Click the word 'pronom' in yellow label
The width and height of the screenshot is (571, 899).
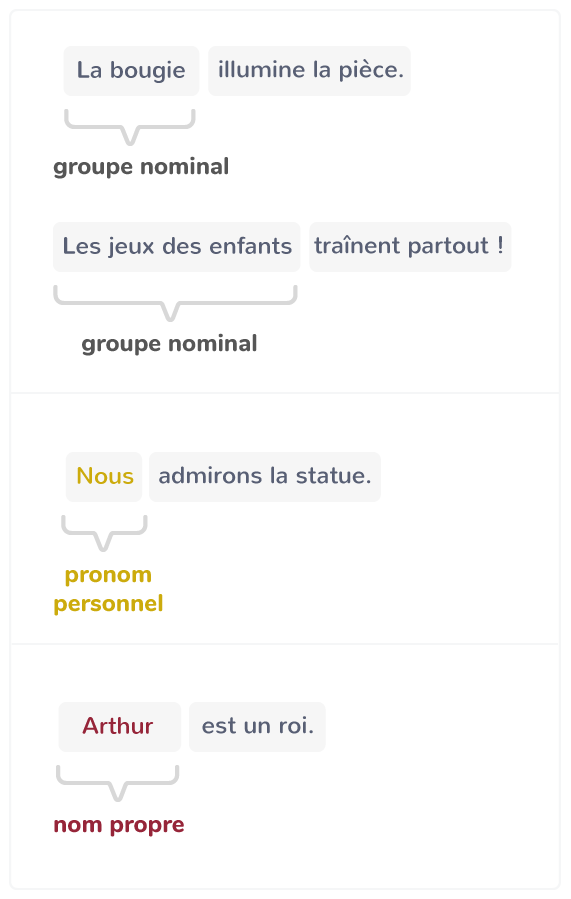108,575
